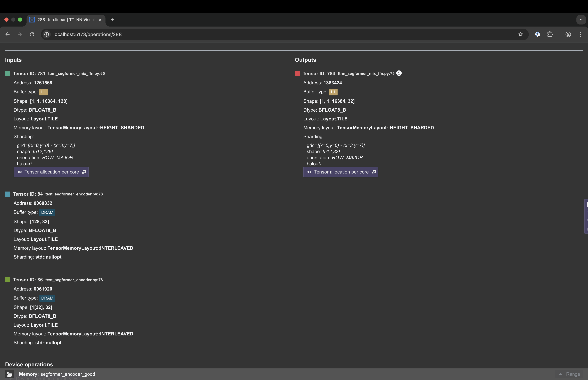Click the folder icon in bottom status bar
Viewport: 588px width, 380px height.
pyautogui.click(x=9, y=374)
